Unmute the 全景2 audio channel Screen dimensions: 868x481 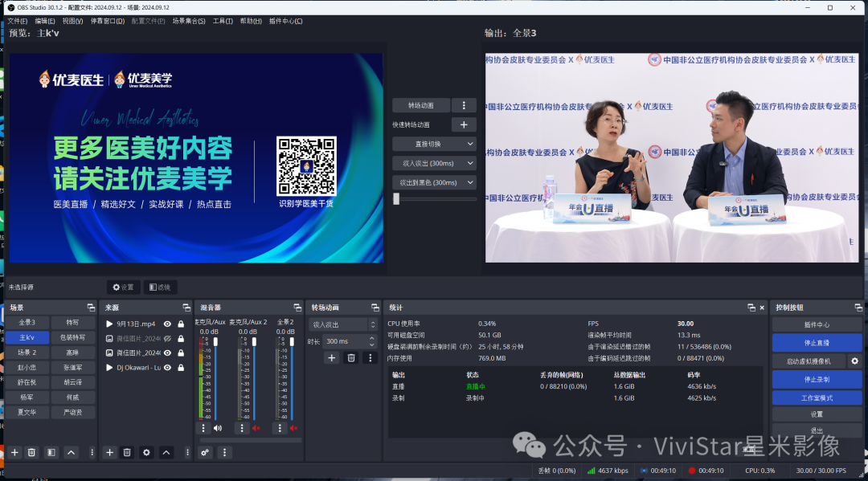[x=293, y=428]
